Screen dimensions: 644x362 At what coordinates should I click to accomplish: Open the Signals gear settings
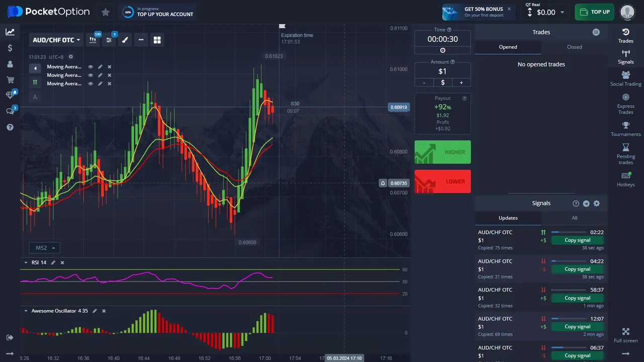pos(597,204)
